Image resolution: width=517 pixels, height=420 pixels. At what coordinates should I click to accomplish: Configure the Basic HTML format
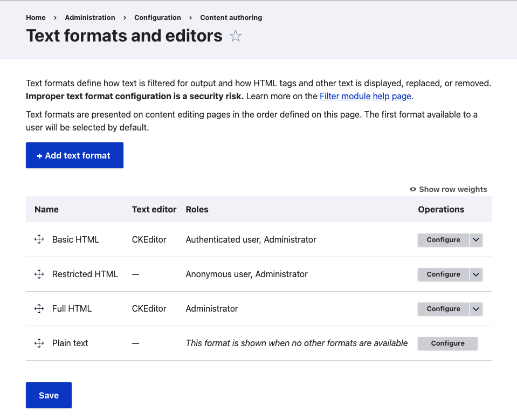point(443,240)
